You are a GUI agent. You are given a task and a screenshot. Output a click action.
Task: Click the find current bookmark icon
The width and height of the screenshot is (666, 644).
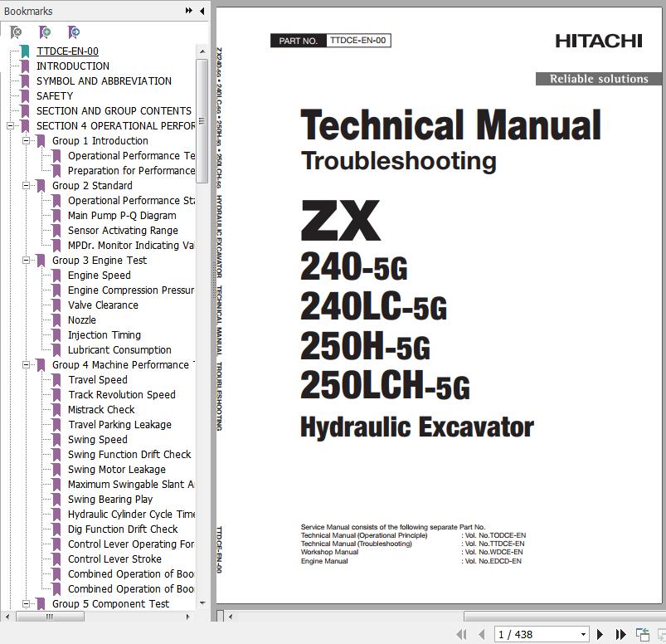click(73, 32)
